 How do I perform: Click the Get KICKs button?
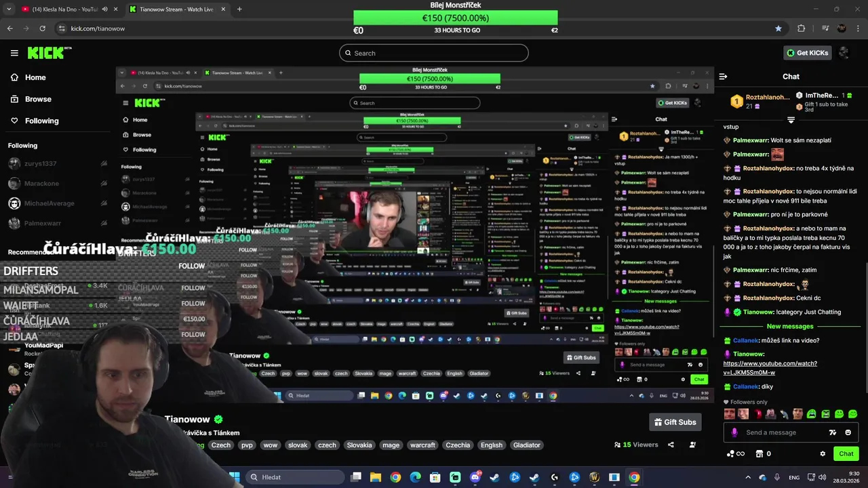click(808, 53)
